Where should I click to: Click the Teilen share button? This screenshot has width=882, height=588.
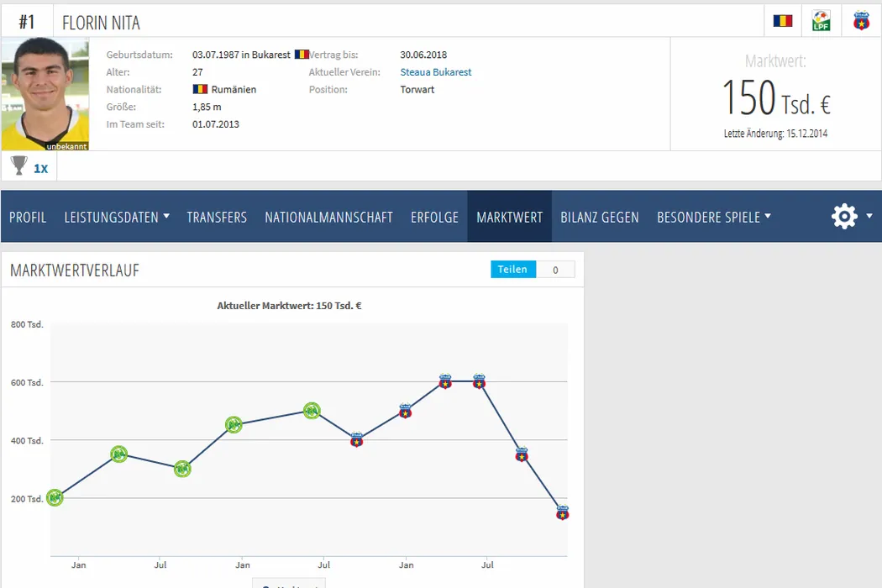tap(512, 270)
